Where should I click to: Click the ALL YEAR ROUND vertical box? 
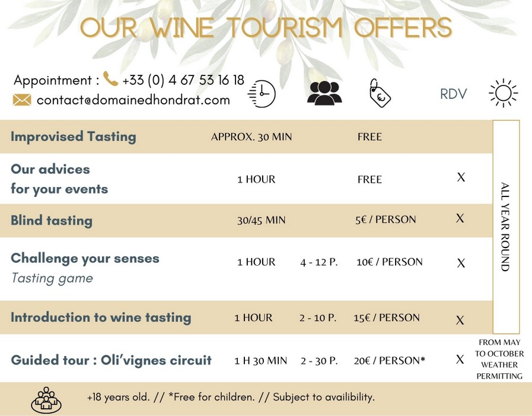pos(506,227)
